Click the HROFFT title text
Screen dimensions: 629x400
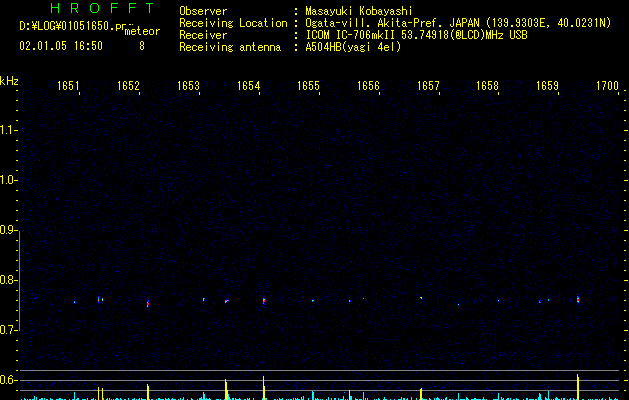tap(103, 8)
